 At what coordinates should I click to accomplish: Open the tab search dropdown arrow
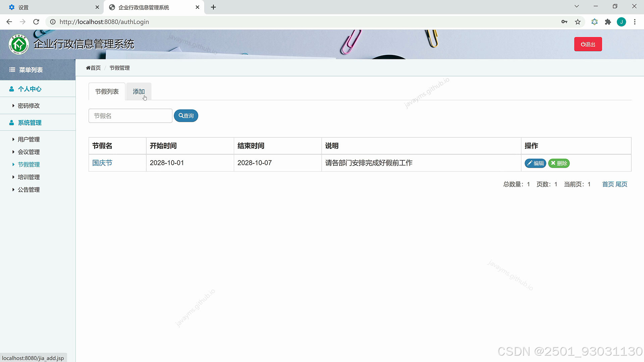[577, 6]
